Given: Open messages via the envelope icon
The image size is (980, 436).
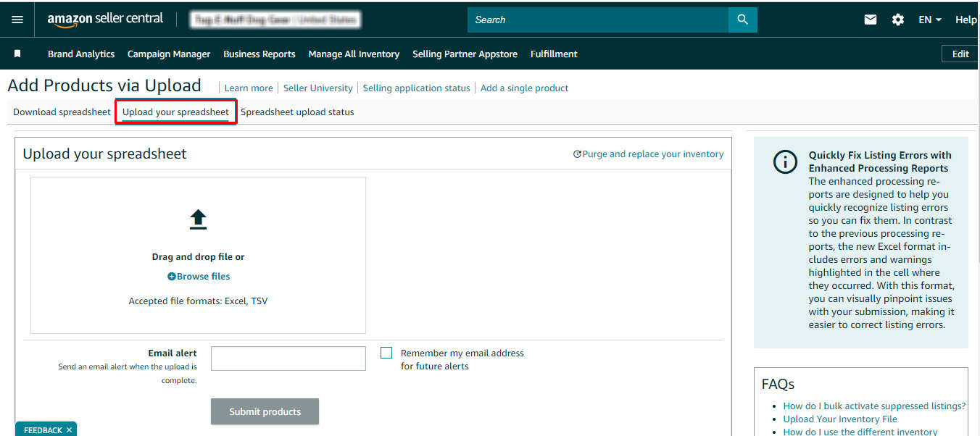Looking at the screenshot, I should 870,20.
